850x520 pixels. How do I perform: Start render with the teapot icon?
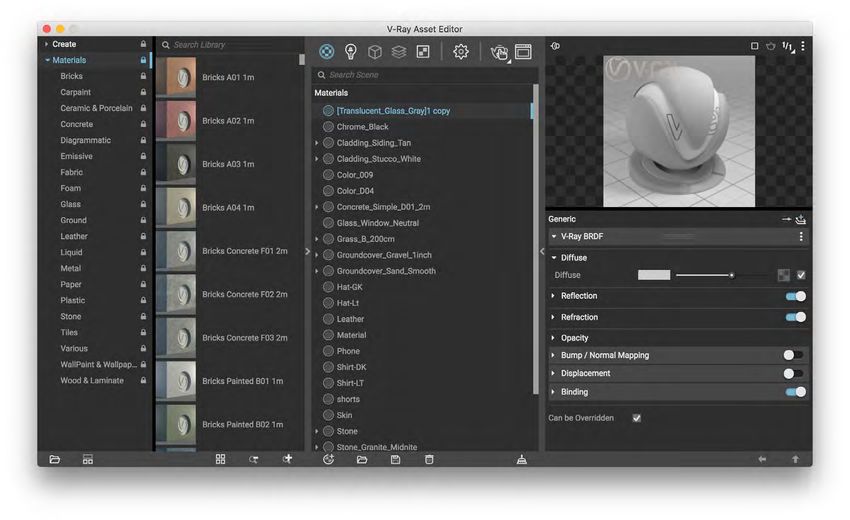pyautogui.click(x=499, y=52)
